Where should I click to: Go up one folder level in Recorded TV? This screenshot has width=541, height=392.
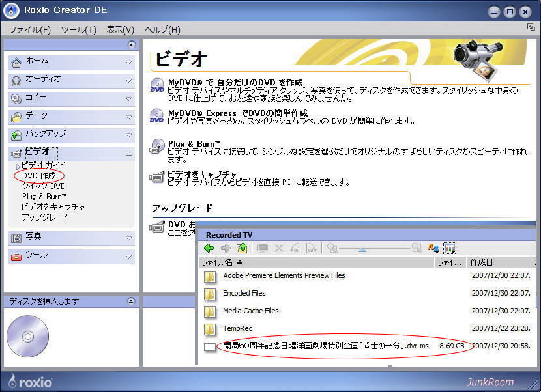click(x=242, y=248)
